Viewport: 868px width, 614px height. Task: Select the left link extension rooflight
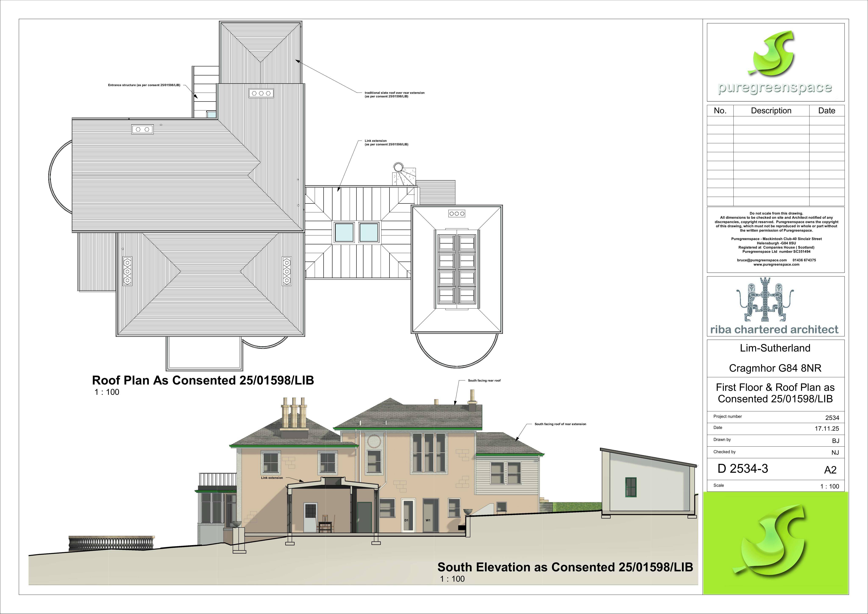(x=344, y=232)
